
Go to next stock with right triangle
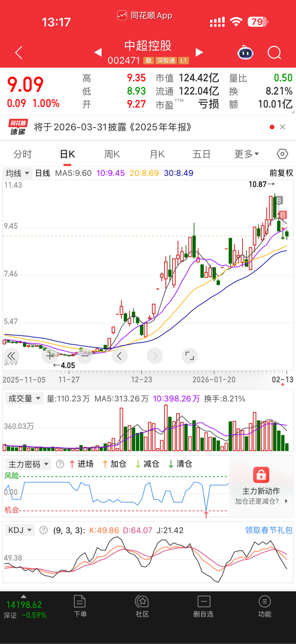pyautogui.click(x=199, y=52)
